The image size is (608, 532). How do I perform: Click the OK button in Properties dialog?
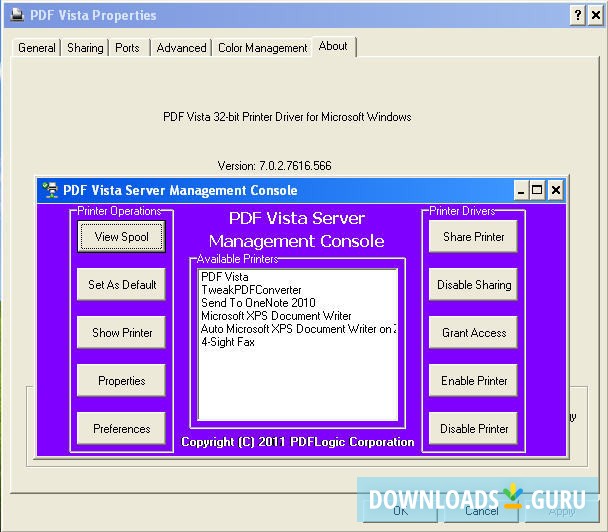401,511
